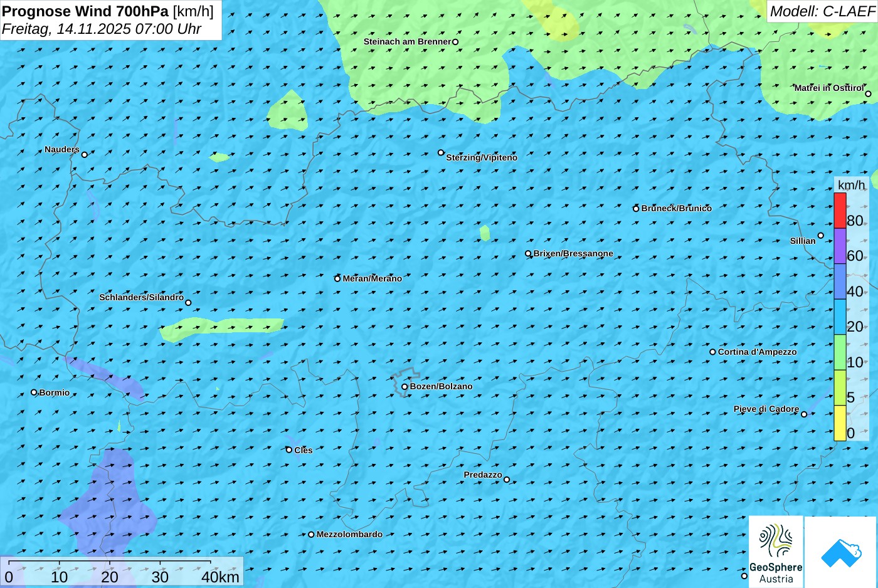Click the Steinach am Brenner city marker
The image size is (878, 588).
point(455,42)
